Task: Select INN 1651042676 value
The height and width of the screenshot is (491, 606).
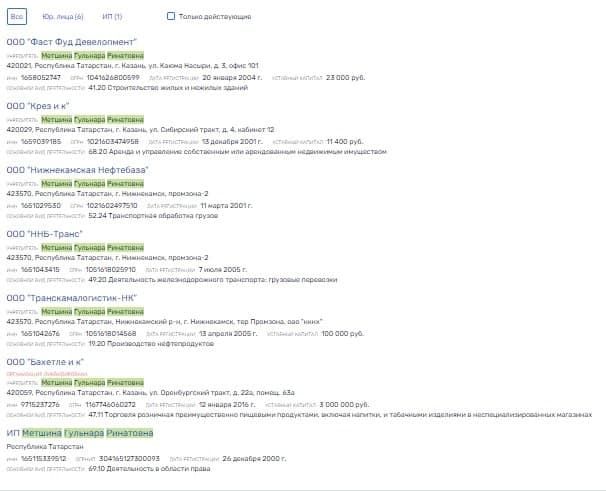Action: [x=40, y=334]
